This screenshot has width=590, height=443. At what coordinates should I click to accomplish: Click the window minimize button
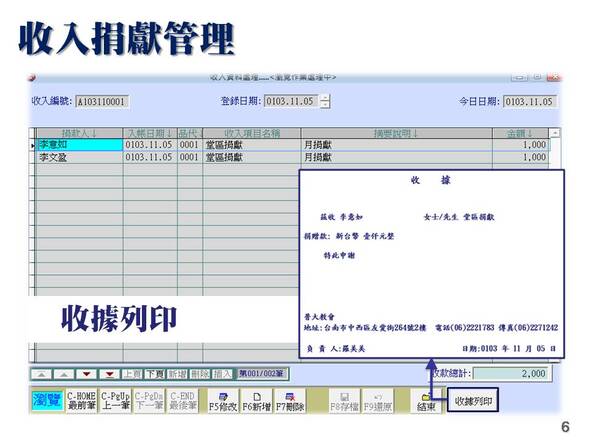tap(519, 77)
